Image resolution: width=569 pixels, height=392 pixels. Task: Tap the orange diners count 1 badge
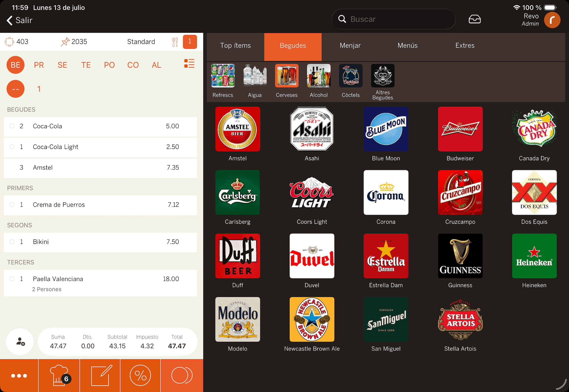click(190, 42)
